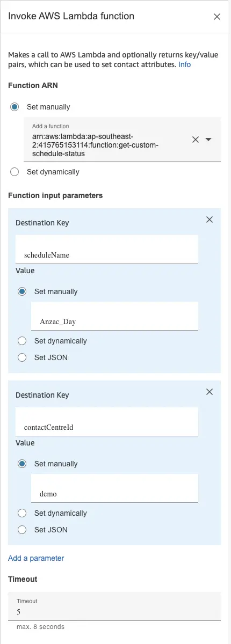Select Set manually for the scheduleName value

pyautogui.click(x=23, y=291)
